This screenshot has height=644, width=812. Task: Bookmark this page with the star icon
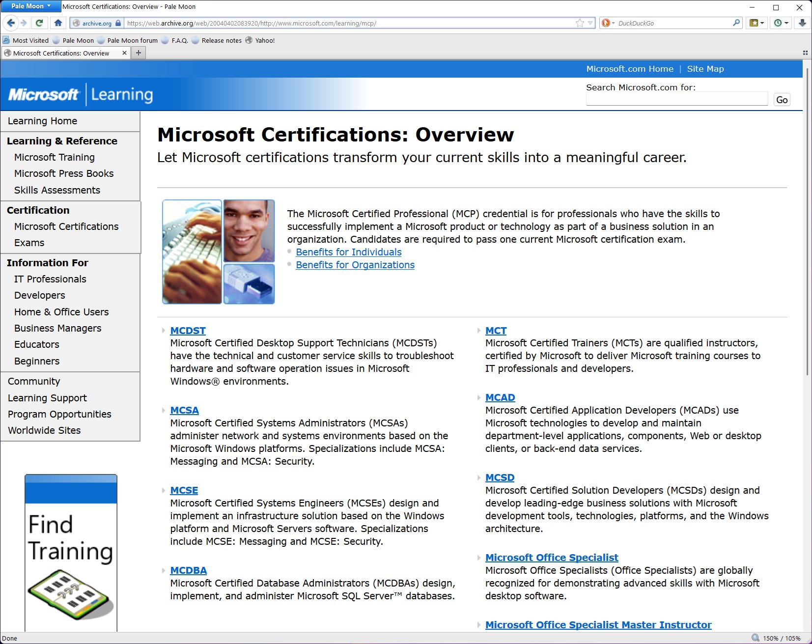(580, 23)
